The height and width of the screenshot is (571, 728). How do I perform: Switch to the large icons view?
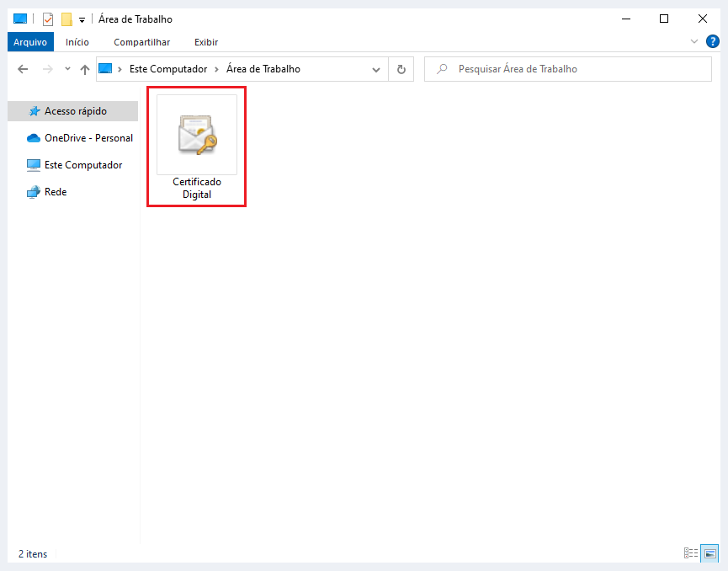[x=709, y=552]
